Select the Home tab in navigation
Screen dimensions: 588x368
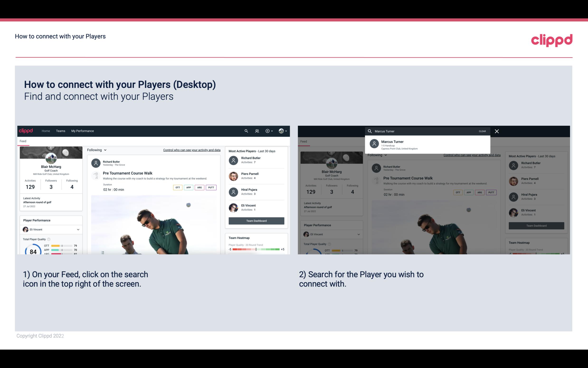45,131
